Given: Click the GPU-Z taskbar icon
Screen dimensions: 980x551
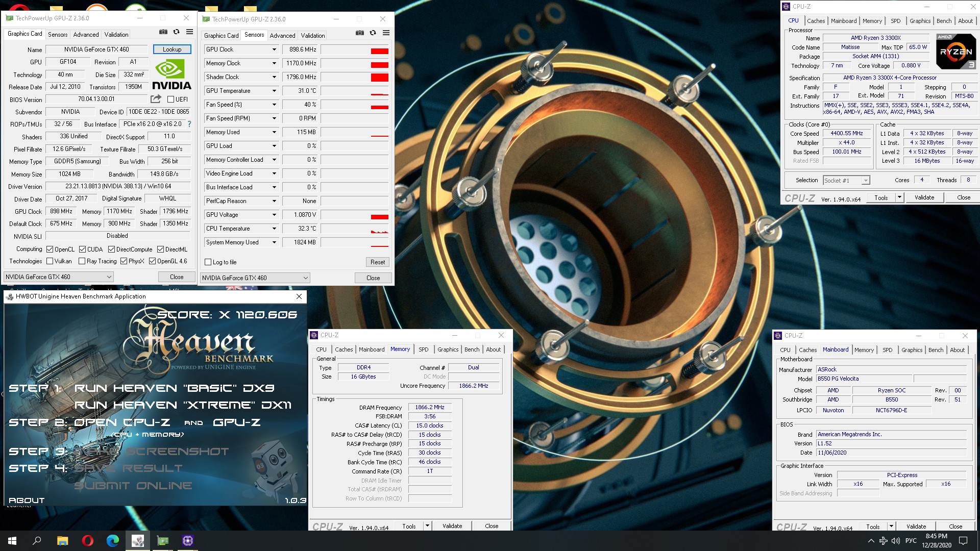Looking at the screenshot, I should tap(163, 541).
